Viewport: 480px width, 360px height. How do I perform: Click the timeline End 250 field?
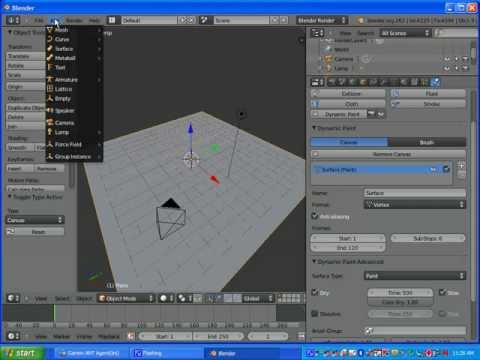point(218,336)
